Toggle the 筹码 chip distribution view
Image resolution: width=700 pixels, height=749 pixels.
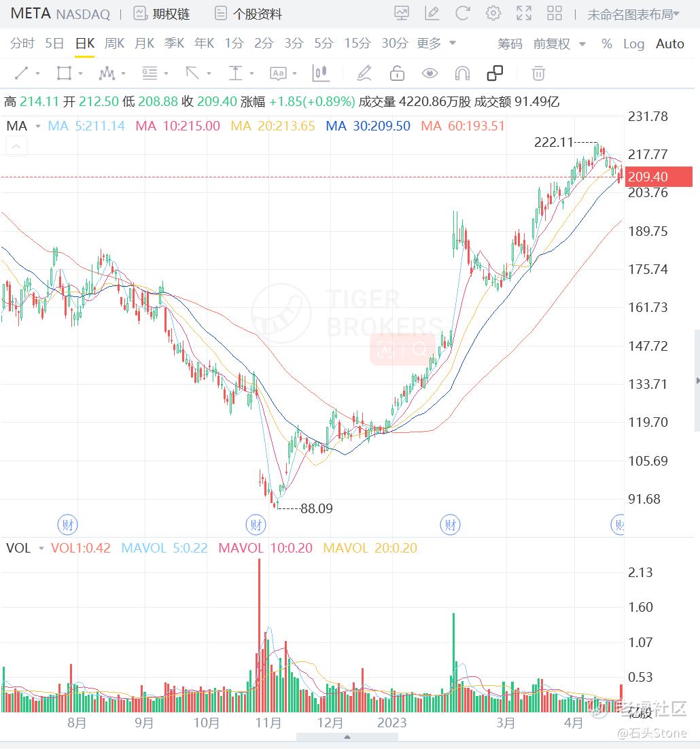click(510, 44)
